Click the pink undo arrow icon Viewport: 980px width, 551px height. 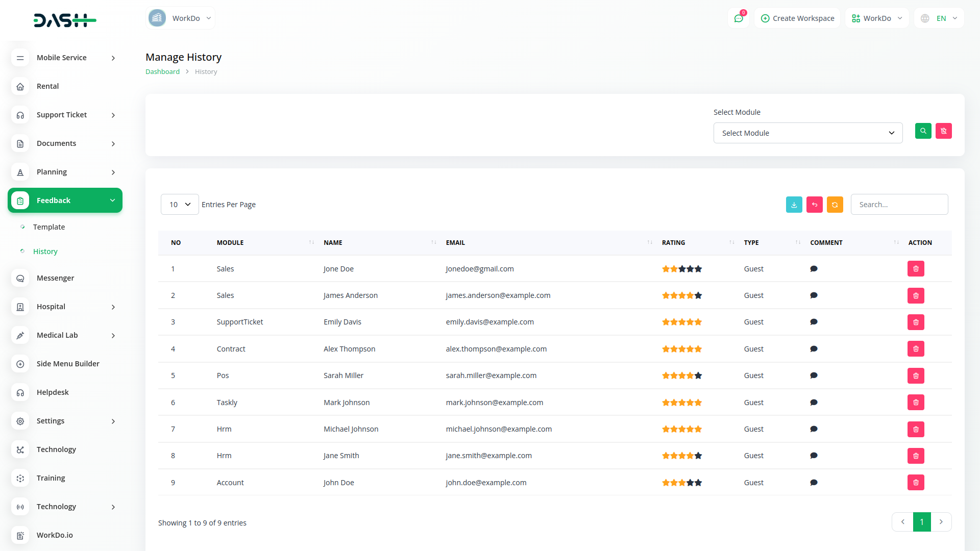(x=814, y=205)
